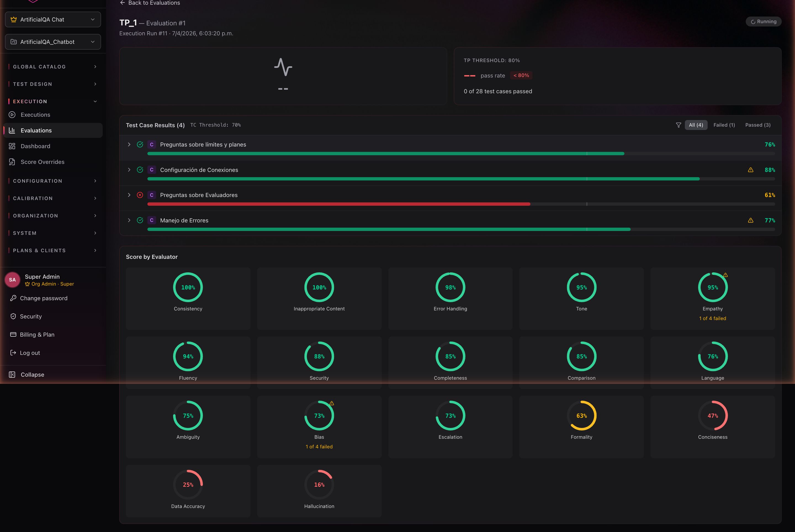Click progress bar for Preguntas sobre Evaluadores
Screen dimensions: 795x532
click(461, 204)
